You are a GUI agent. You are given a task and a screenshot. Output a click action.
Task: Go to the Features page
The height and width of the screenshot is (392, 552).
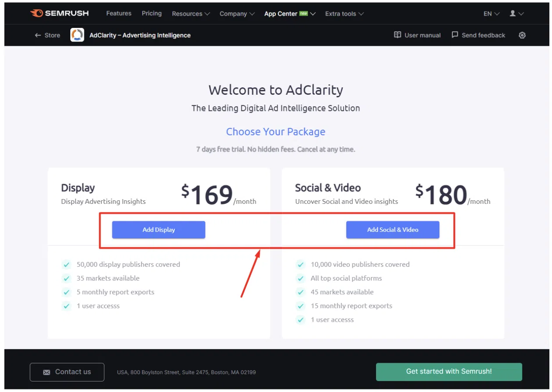coord(119,14)
